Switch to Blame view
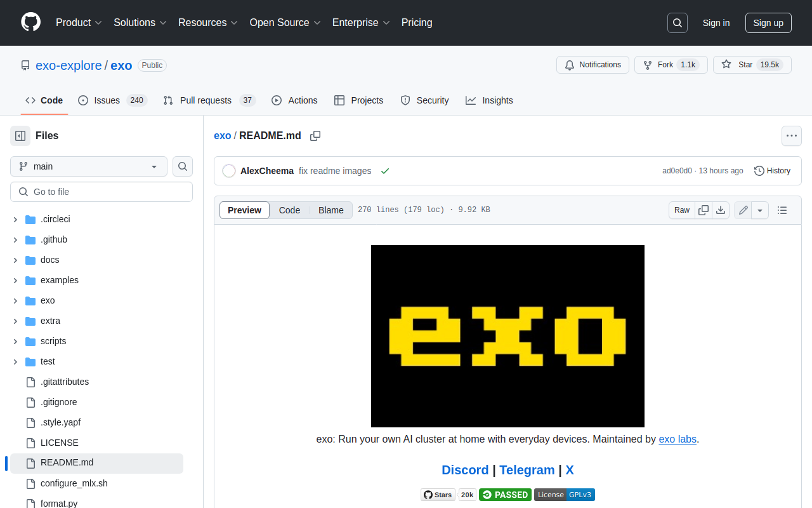The height and width of the screenshot is (508, 812). point(331,210)
